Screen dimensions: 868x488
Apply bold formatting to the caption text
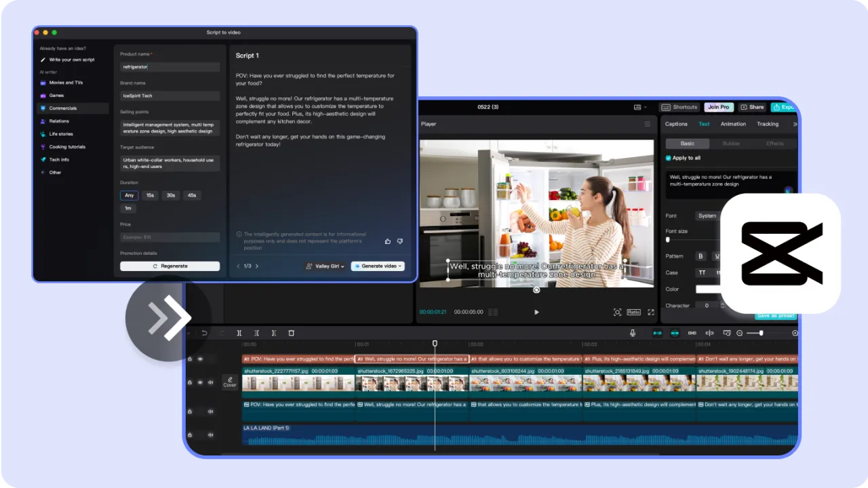click(701, 256)
